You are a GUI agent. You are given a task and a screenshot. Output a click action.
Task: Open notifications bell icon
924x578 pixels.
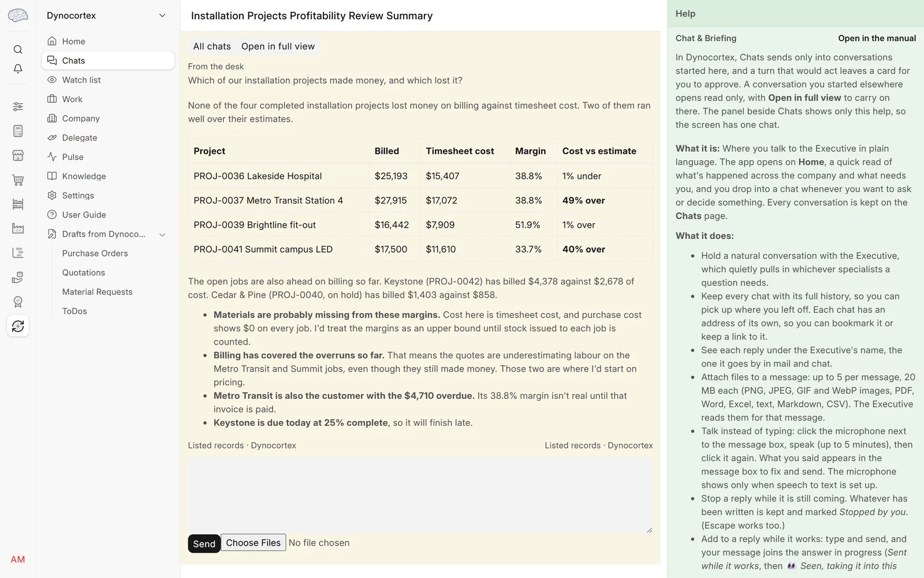(18, 69)
